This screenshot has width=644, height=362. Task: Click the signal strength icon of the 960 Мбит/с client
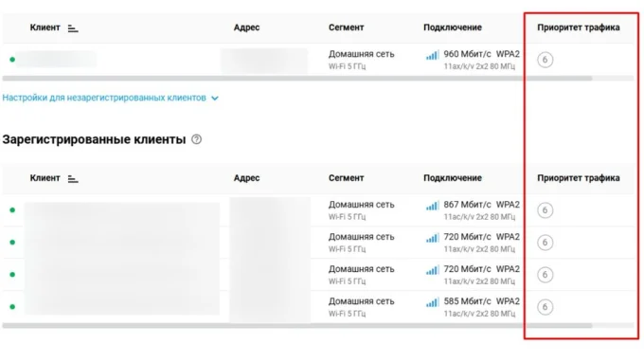[432, 55]
